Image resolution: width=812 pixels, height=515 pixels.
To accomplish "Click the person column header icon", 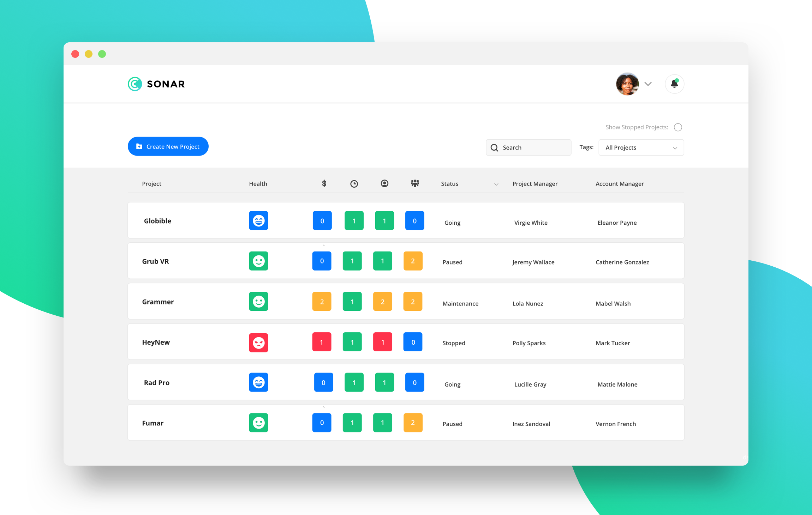I will tap(384, 183).
